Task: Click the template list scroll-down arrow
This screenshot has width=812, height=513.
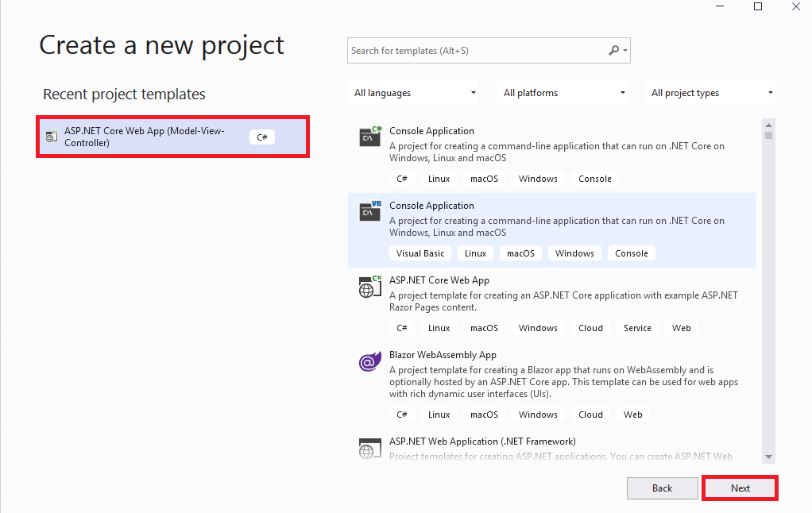Action: (x=768, y=456)
